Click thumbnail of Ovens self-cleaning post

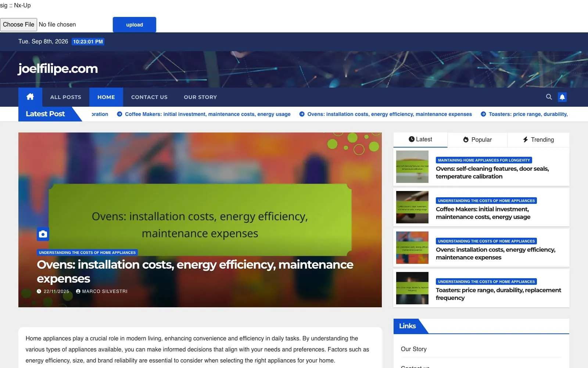412,167
